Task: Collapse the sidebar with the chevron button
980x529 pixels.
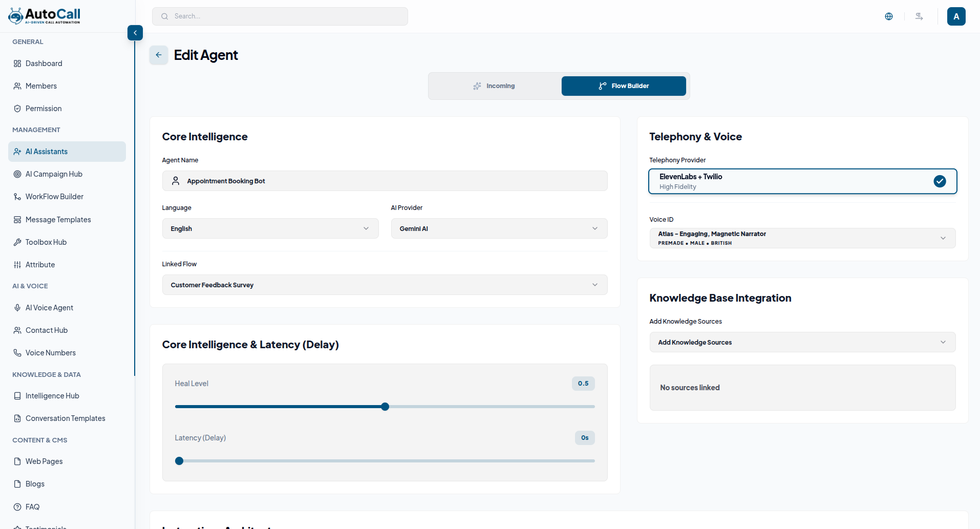Action: pos(135,33)
